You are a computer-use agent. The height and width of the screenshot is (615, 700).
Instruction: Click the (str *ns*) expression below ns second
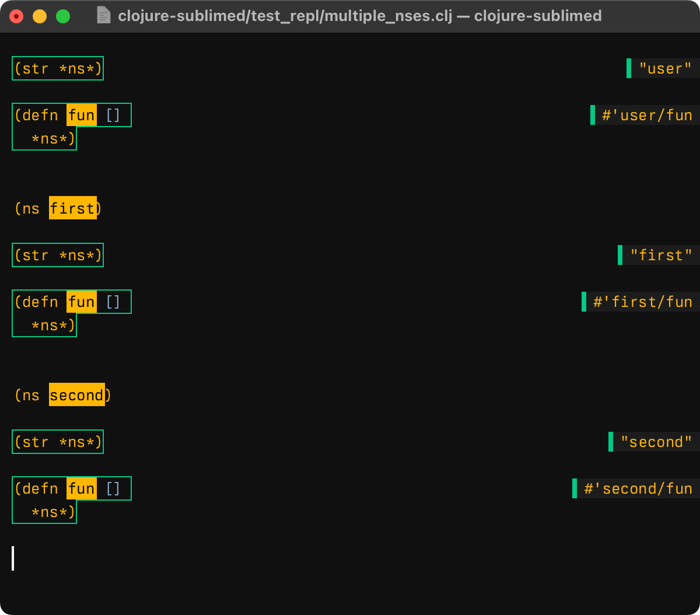[x=58, y=442]
